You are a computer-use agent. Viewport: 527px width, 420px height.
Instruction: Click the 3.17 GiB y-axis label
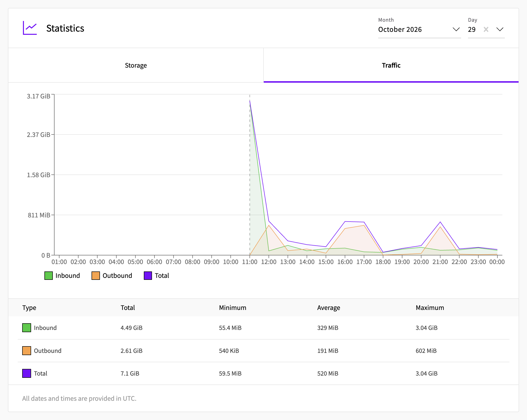point(38,96)
